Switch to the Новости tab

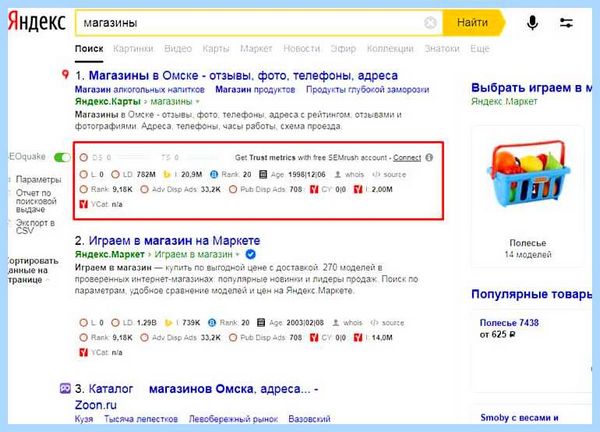coord(302,49)
